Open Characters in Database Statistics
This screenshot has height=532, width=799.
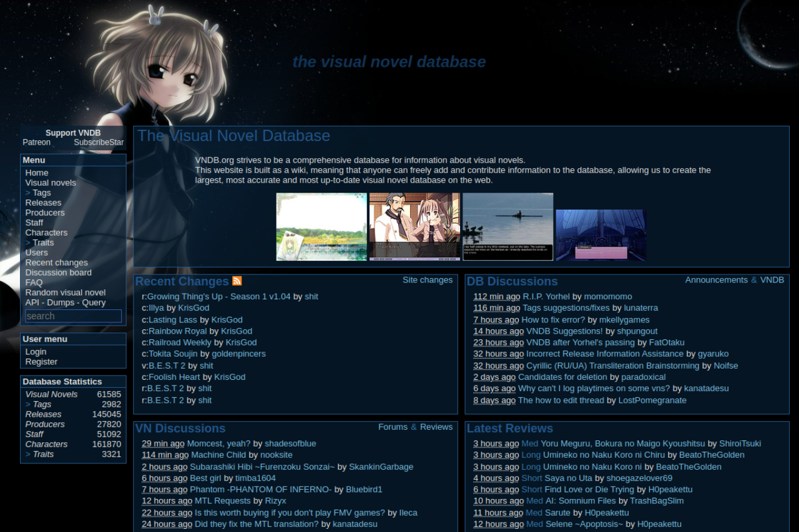[46, 444]
